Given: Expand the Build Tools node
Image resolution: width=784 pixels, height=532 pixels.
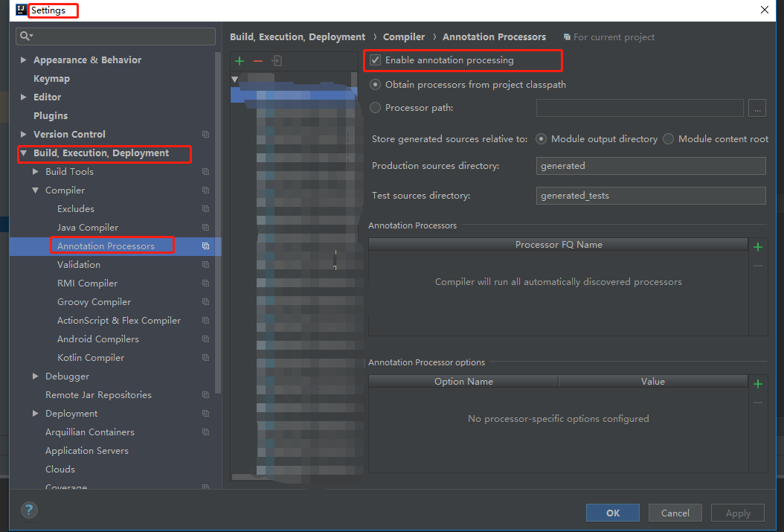Looking at the screenshot, I should click(35, 171).
